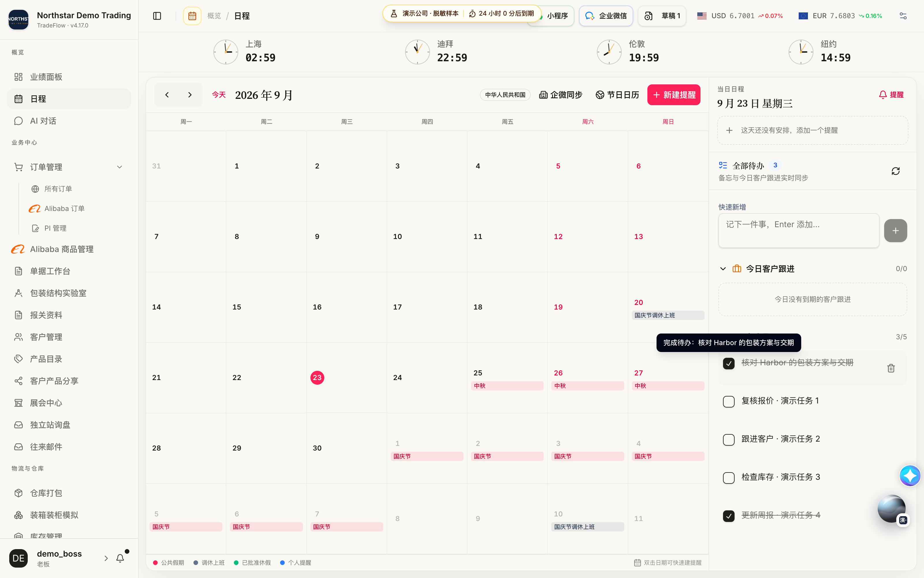The width and height of the screenshot is (924, 578).
Task: Refresh the 全部待办 list
Action: point(895,171)
